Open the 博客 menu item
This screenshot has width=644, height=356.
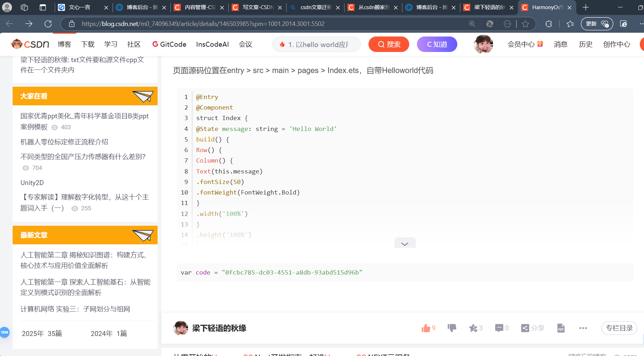[64, 44]
